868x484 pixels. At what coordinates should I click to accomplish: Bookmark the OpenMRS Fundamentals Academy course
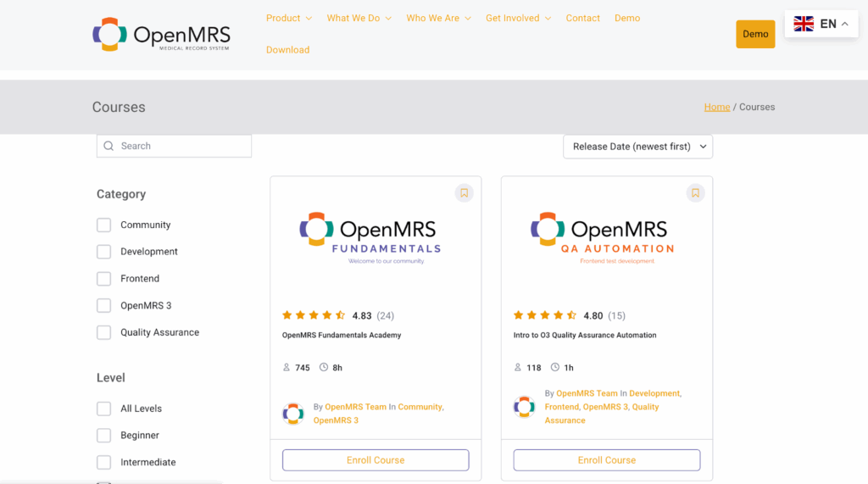464,193
